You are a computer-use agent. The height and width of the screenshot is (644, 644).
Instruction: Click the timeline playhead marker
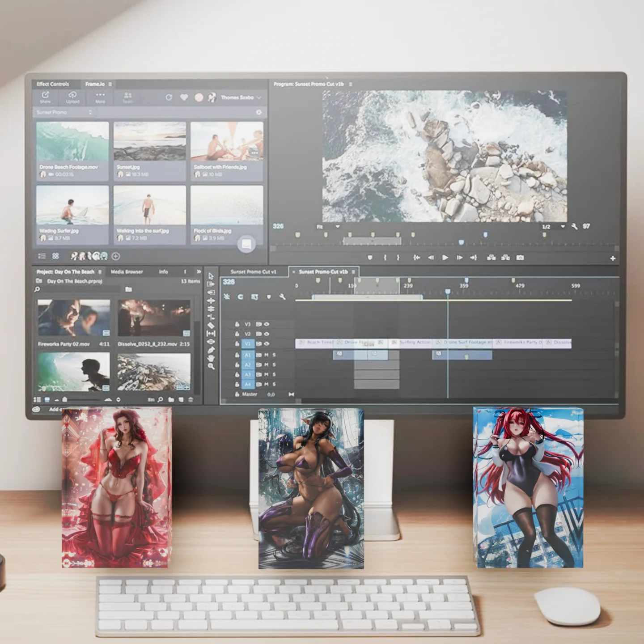point(448,292)
